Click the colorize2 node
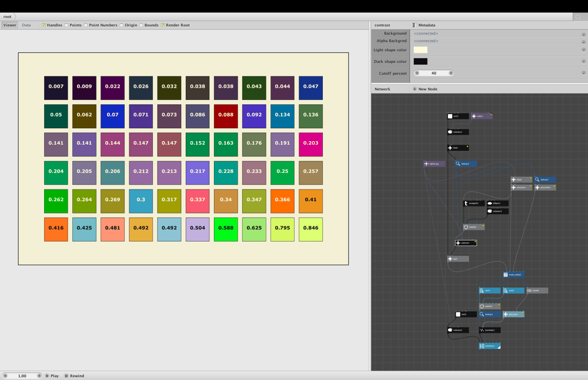Image resolution: width=588 pixels, height=380 pixels. (458, 330)
